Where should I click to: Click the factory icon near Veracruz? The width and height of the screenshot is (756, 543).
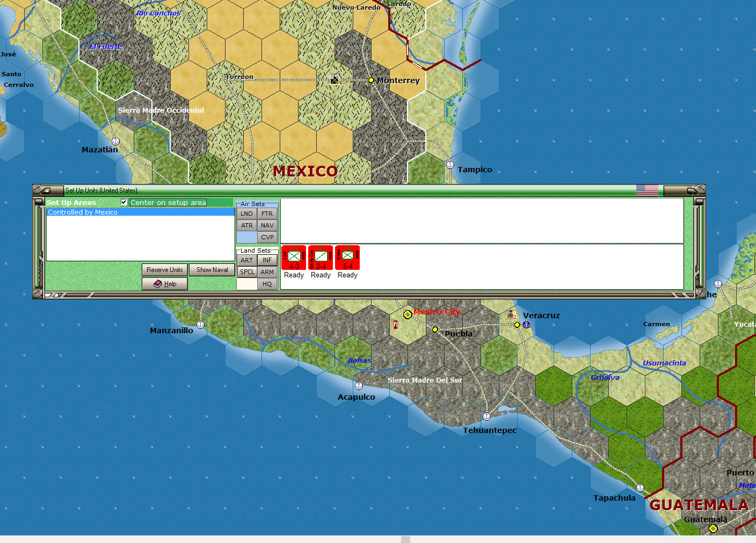[x=512, y=315]
